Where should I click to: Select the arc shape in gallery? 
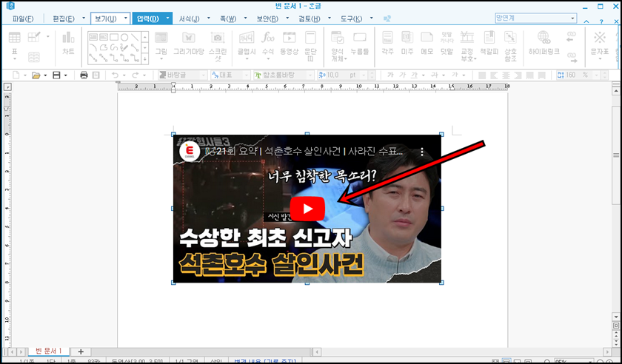coord(93,47)
